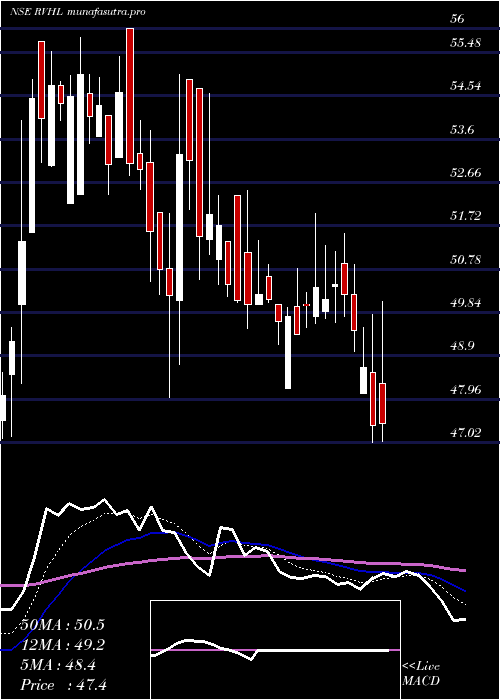Click the 52.66 price axis label
This screenshot has width=500, height=700.
467,172
